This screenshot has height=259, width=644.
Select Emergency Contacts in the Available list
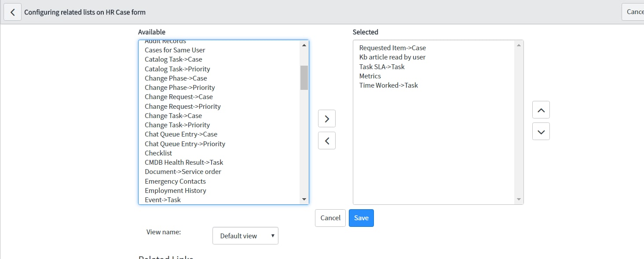tap(175, 181)
